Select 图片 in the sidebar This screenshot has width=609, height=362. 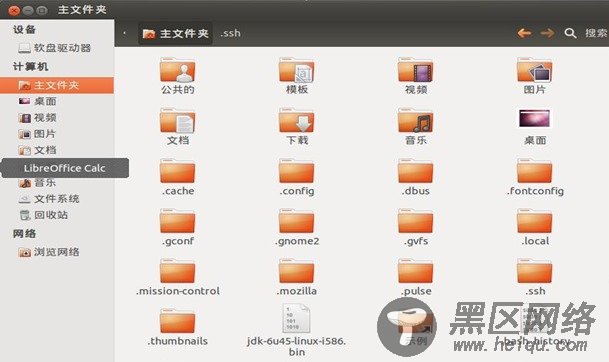pyautogui.click(x=57, y=134)
